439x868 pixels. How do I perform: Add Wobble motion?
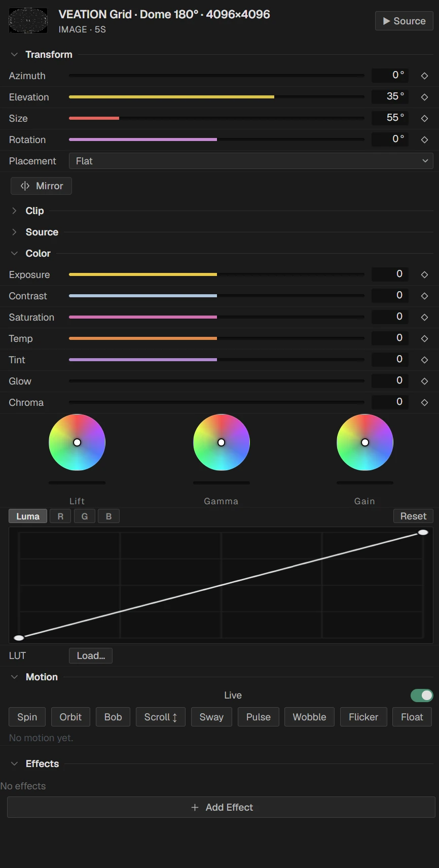tap(309, 717)
